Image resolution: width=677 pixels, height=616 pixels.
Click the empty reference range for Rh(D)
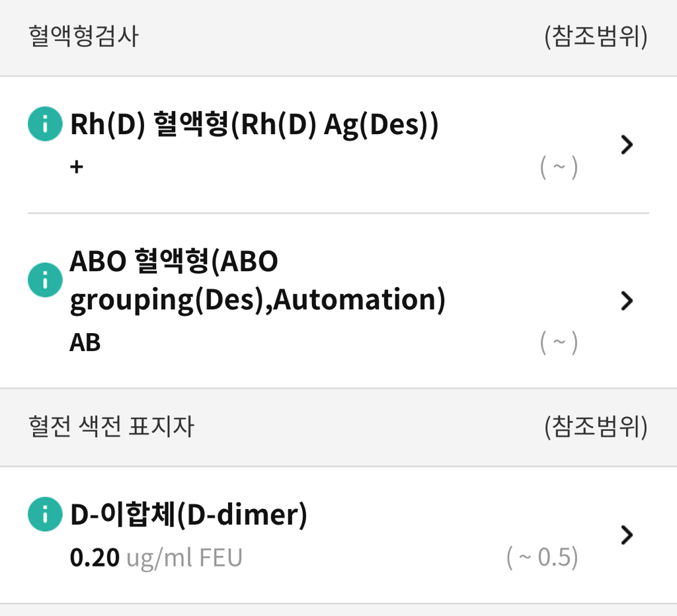[x=559, y=168]
